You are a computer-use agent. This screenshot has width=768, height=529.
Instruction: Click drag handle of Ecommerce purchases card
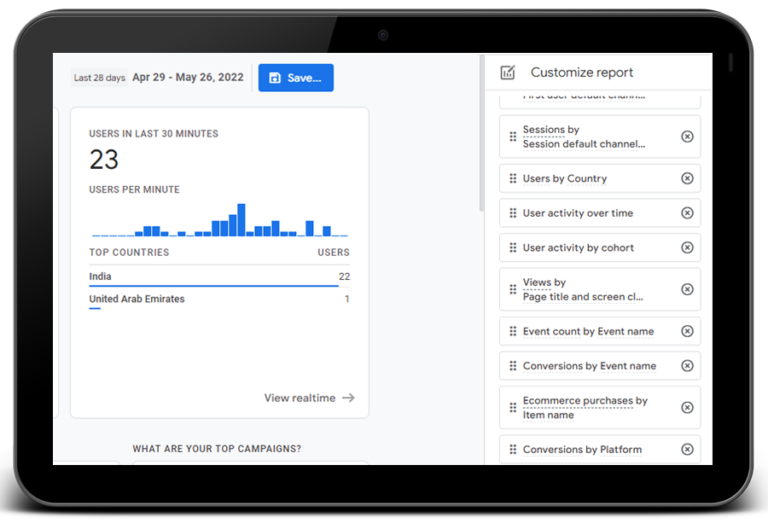[x=513, y=408]
